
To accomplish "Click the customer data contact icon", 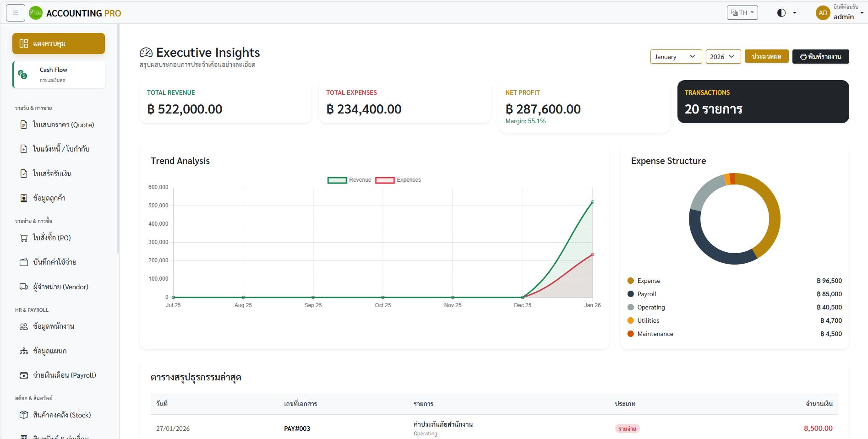I will click(x=24, y=198).
